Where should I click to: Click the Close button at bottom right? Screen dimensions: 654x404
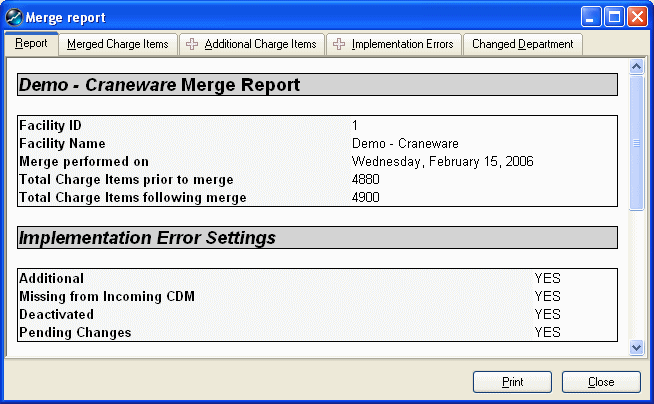pyautogui.click(x=601, y=382)
